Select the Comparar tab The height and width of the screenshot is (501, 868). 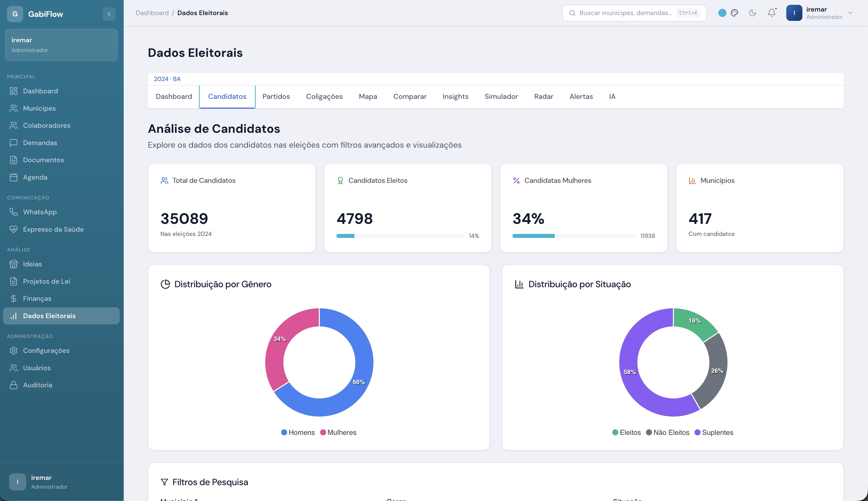click(x=410, y=97)
